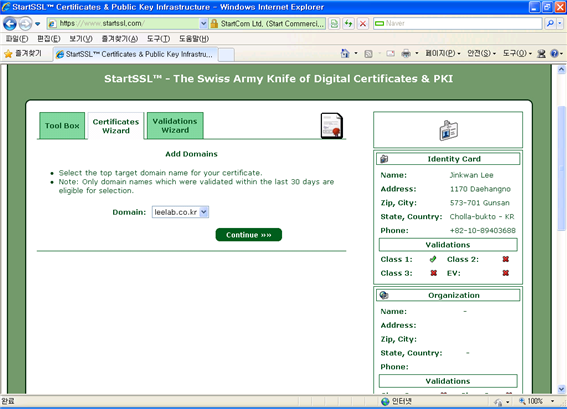567x409 pixels.
Task: Click the Class 1 green check mark
Action: coord(433,259)
